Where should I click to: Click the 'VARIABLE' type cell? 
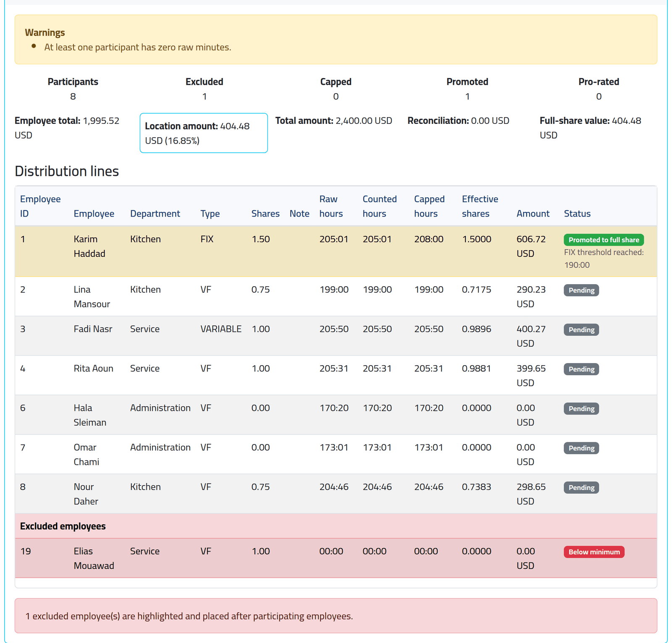point(221,329)
